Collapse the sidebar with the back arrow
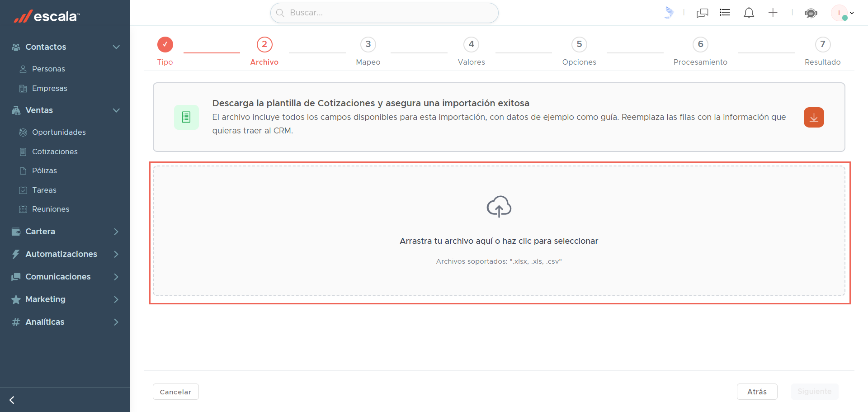 pos(12,400)
